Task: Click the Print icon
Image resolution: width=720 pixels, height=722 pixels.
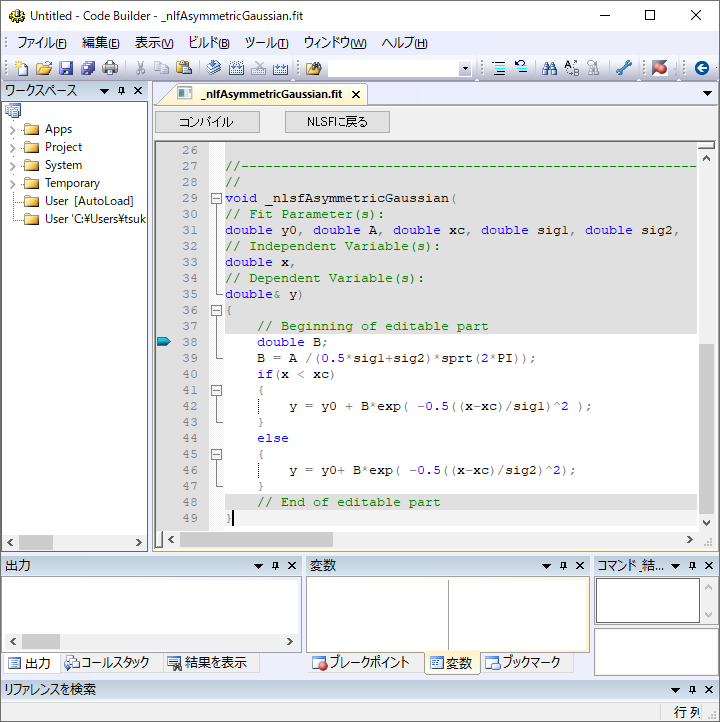Action: 110,68
